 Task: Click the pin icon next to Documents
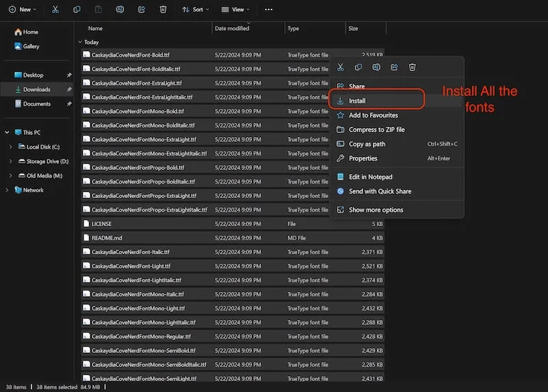coord(69,103)
